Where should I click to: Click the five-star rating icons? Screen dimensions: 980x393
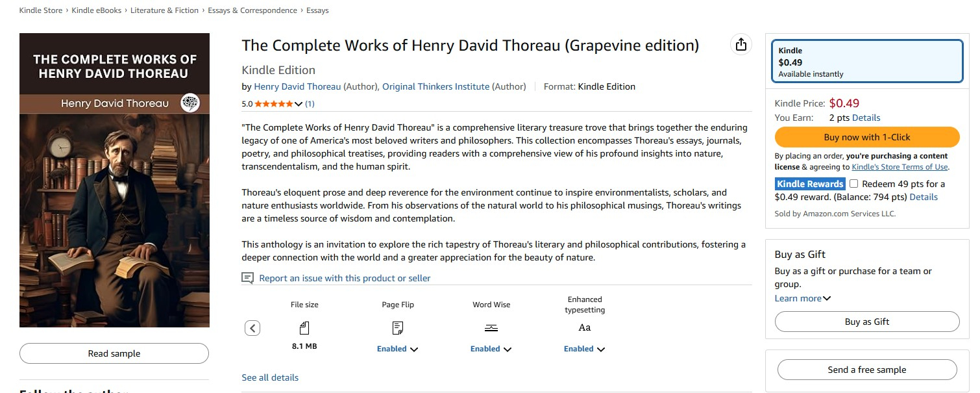point(274,104)
